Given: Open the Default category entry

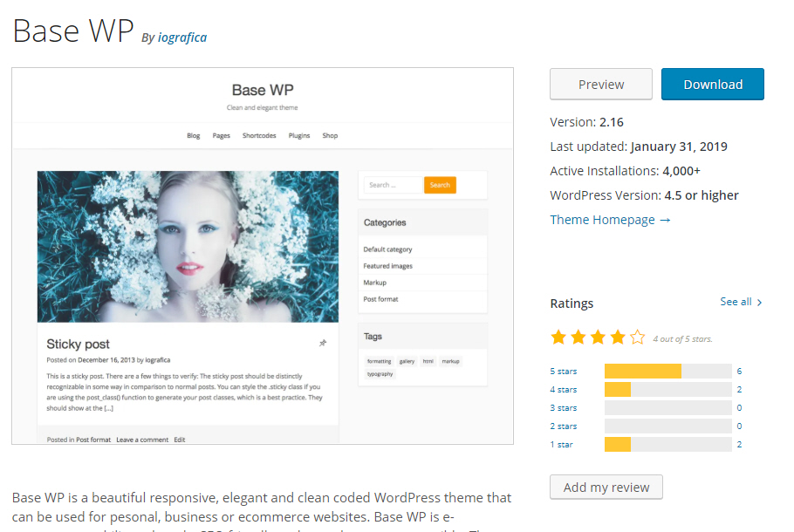Looking at the screenshot, I should click(388, 249).
